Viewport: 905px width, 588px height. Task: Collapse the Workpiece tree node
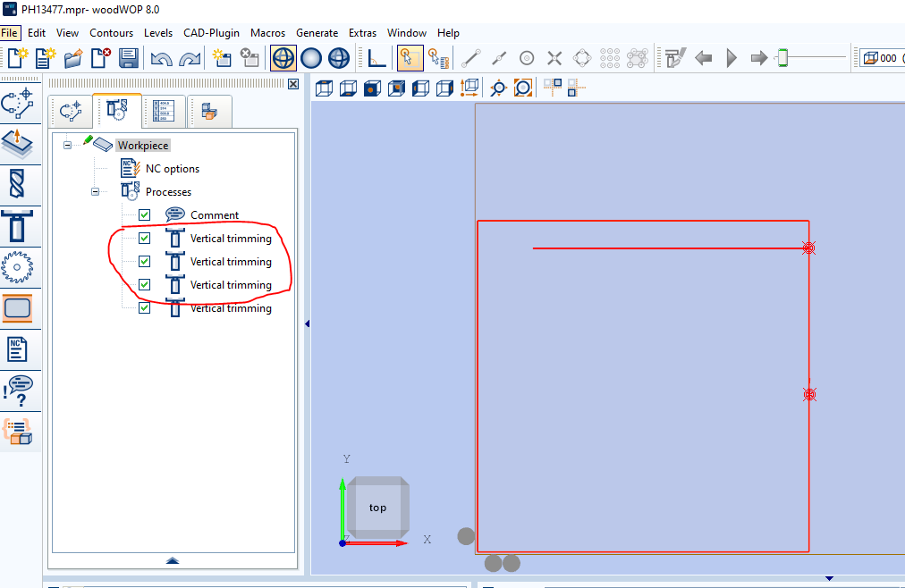point(68,146)
